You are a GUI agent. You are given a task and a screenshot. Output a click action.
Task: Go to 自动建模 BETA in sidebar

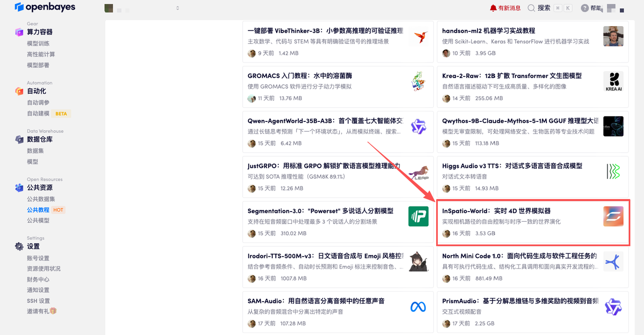tap(49, 114)
